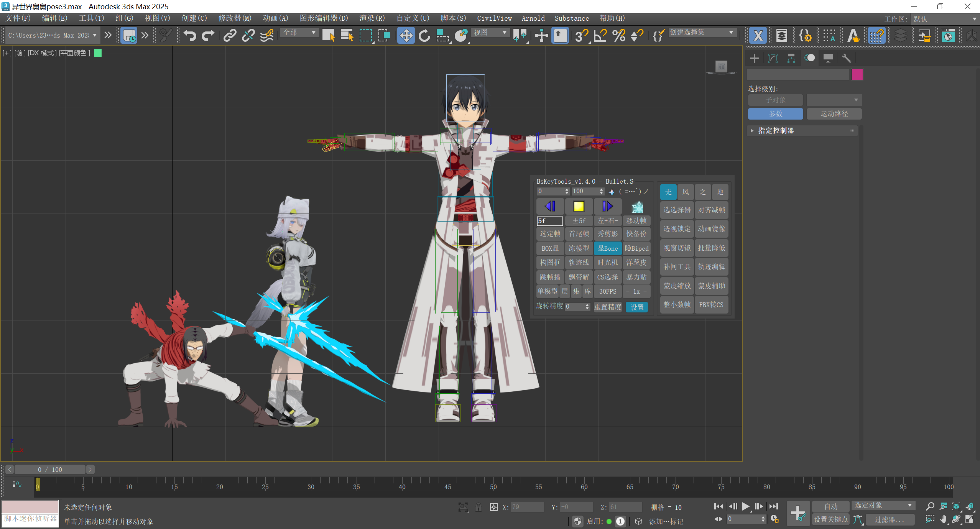The width and height of the screenshot is (980, 529).
Task: Toggle the 3D Snaps button
Action: point(582,35)
